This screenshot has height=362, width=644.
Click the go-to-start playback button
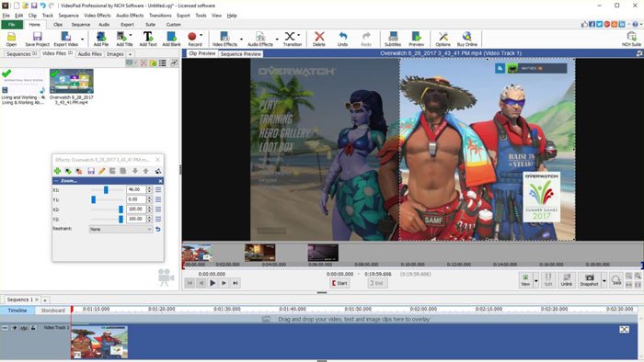[190, 283]
